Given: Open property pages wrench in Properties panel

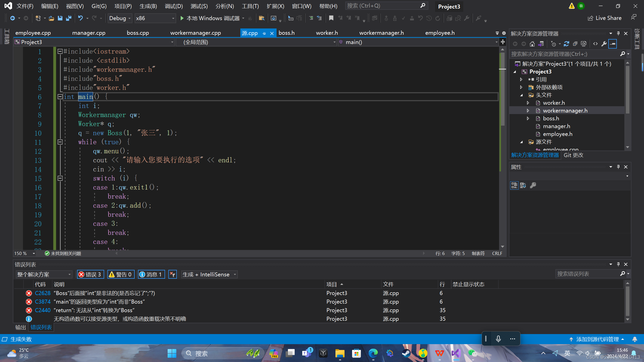Looking at the screenshot, I should [533, 185].
